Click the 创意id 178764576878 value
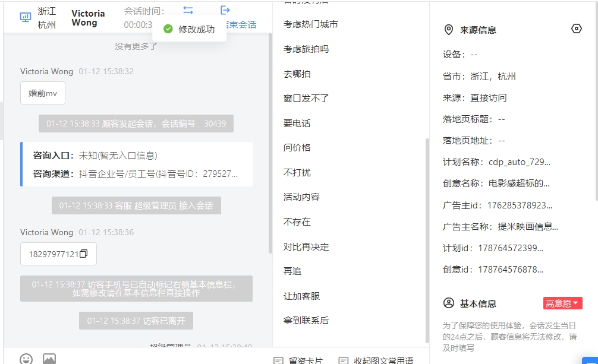The image size is (598, 364). click(x=511, y=270)
